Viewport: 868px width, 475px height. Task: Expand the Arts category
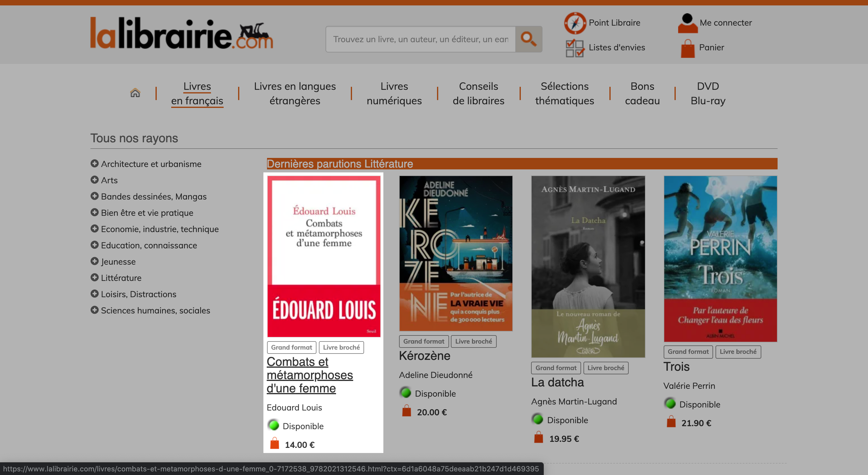click(95, 180)
